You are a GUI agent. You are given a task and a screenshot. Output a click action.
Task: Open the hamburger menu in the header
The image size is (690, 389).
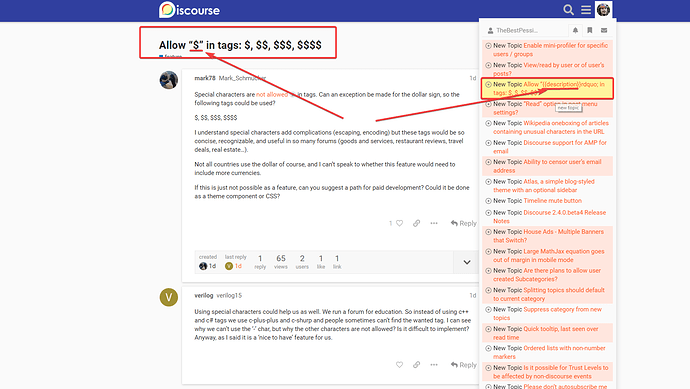coord(586,10)
